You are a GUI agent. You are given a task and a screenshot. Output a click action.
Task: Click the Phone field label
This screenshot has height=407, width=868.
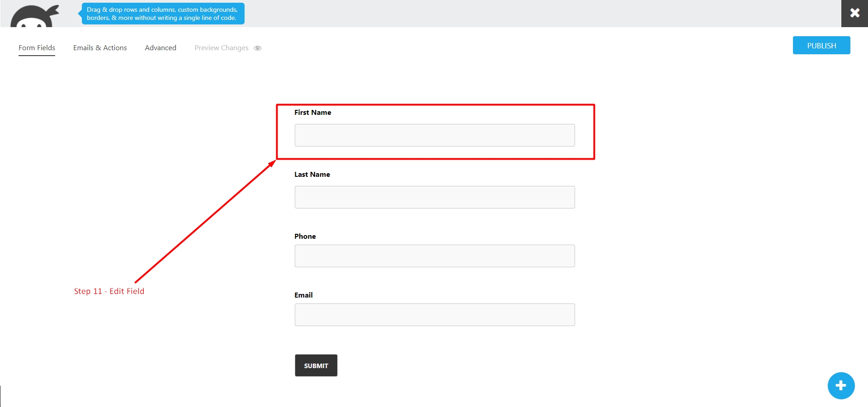[x=305, y=236]
